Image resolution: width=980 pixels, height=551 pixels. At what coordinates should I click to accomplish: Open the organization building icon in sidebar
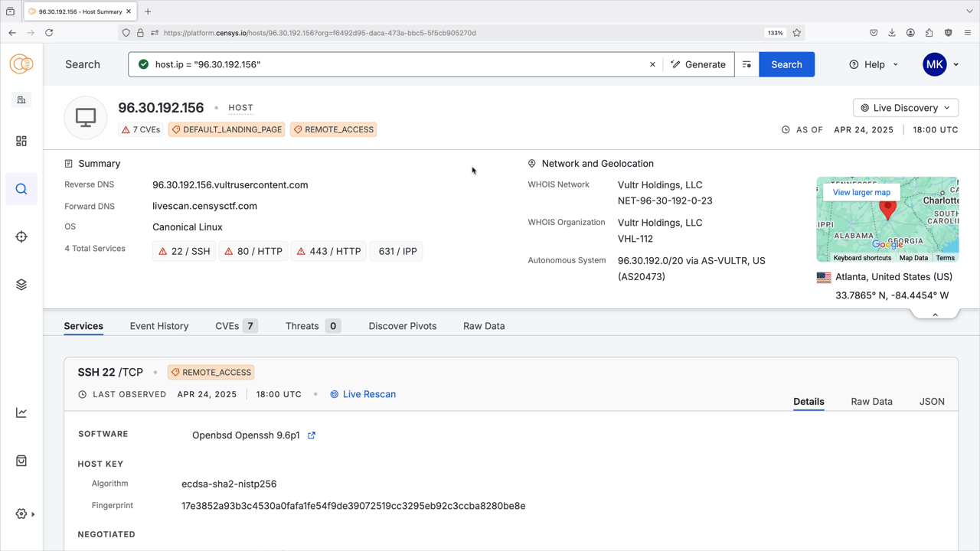(21, 99)
